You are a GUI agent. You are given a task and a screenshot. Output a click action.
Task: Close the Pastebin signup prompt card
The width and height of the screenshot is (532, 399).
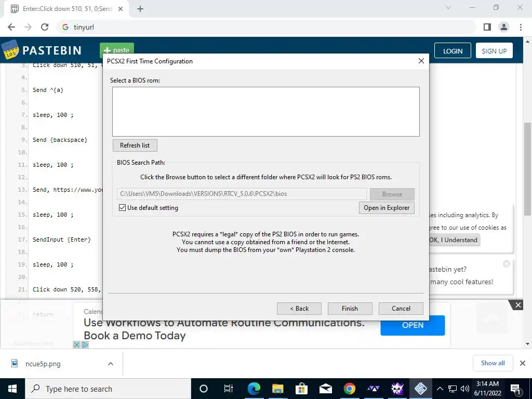[506, 264]
